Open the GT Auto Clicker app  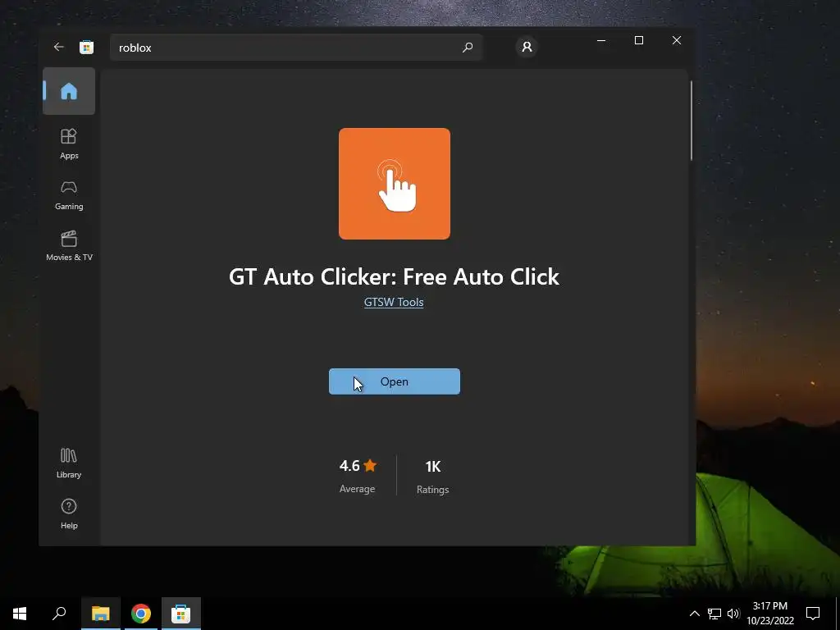(395, 381)
